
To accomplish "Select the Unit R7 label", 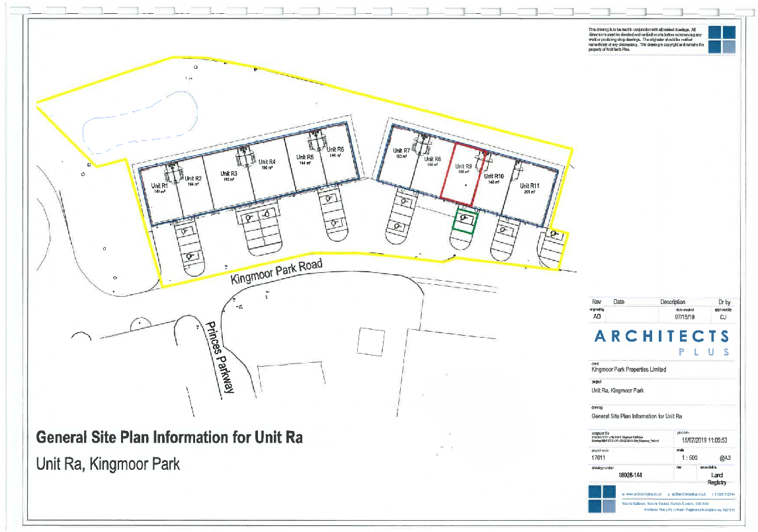I will 401,151.
